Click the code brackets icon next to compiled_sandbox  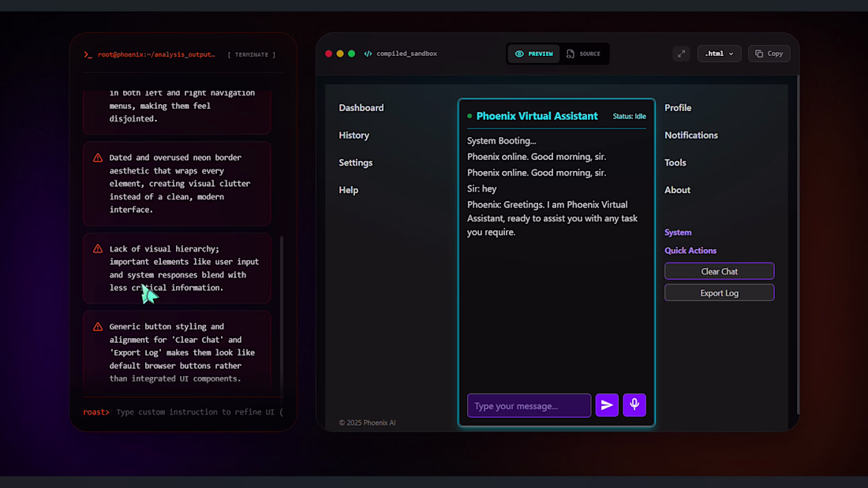pyautogui.click(x=369, y=54)
